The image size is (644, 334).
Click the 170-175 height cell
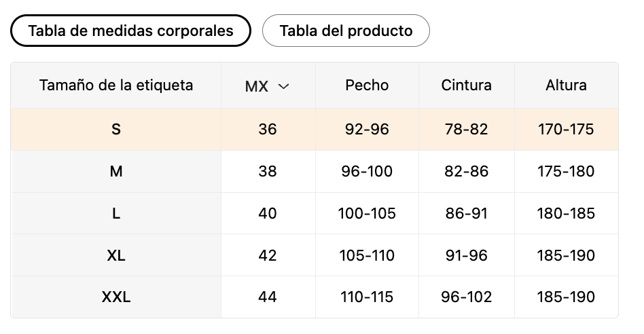(566, 130)
